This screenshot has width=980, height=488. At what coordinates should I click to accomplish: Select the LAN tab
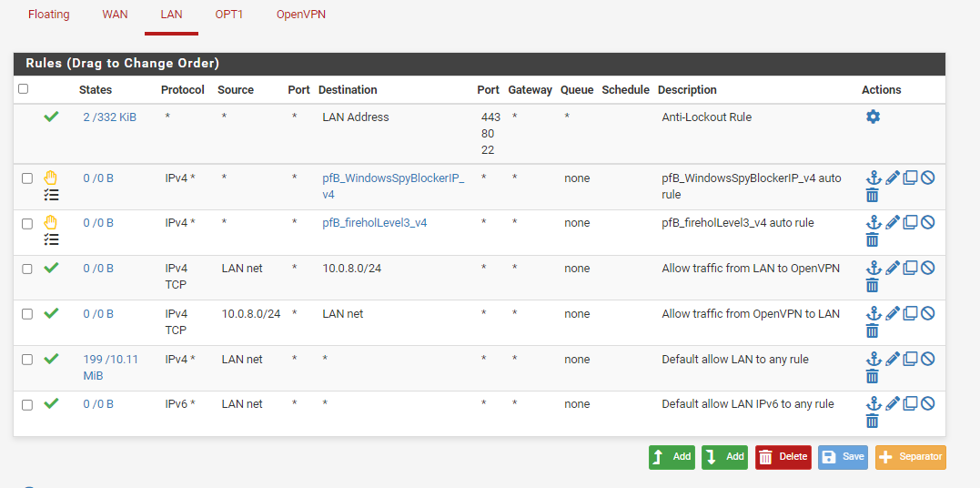point(171,15)
